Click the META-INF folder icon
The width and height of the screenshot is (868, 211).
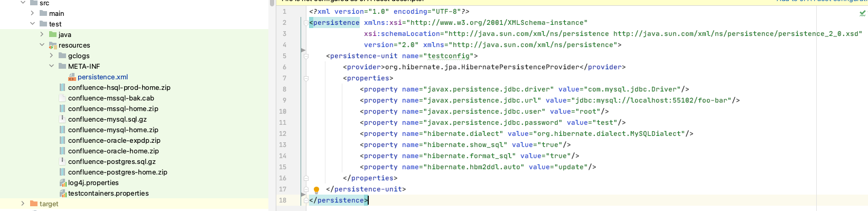click(x=62, y=66)
